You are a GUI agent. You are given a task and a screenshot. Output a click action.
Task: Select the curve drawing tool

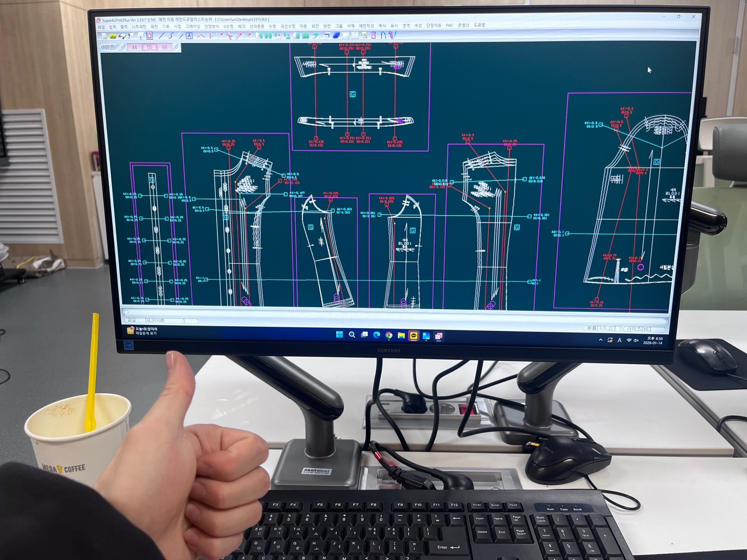pos(171,36)
